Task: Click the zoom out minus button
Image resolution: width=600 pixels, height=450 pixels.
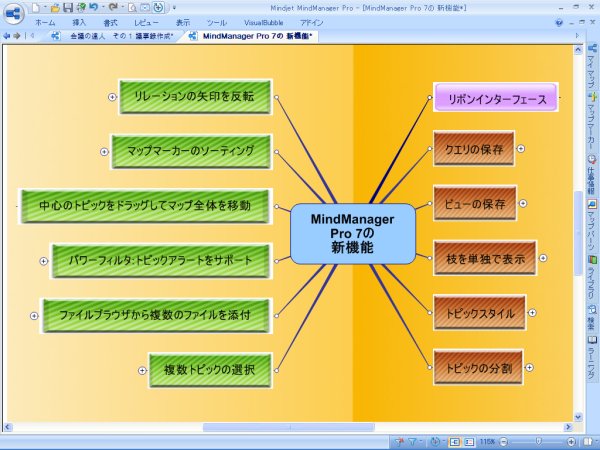Action: [x=504, y=442]
